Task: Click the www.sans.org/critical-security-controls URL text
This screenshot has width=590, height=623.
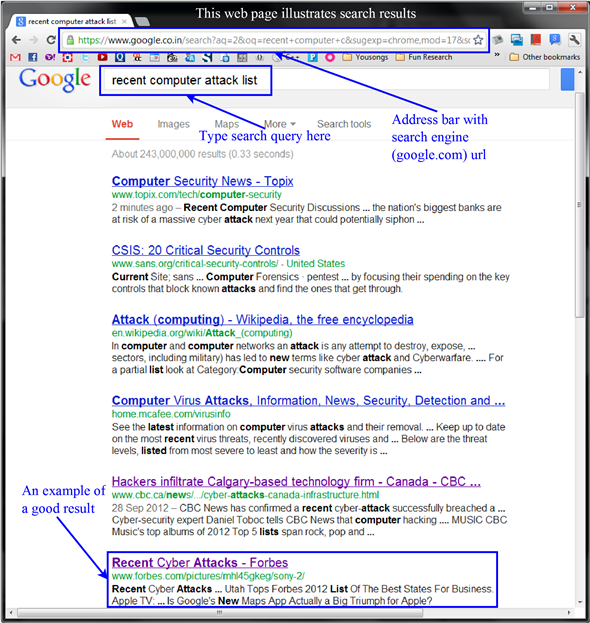Action: click(195, 264)
